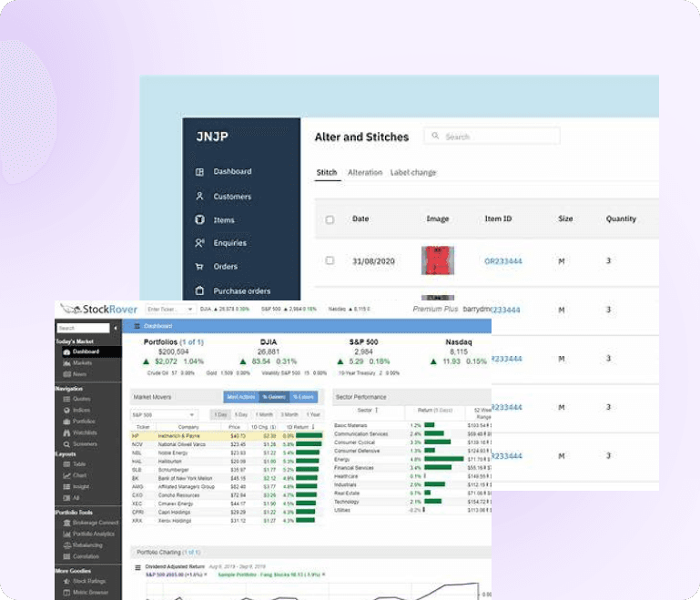Image resolution: width=700 pixels, height=600 pixels.
Task: Click the Orders shopping cart icon
Action: pos(199,267)
